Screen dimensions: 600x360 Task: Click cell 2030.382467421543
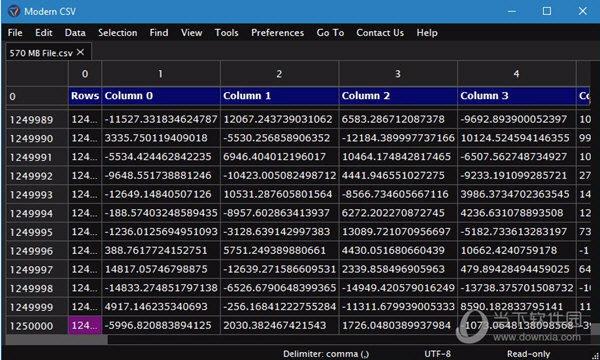point(279,326)
